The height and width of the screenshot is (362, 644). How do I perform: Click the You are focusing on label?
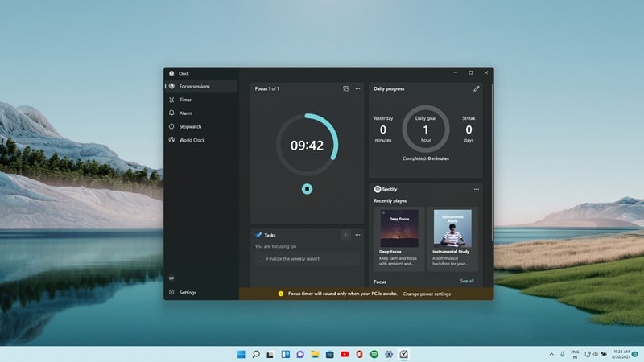point(275,246)
